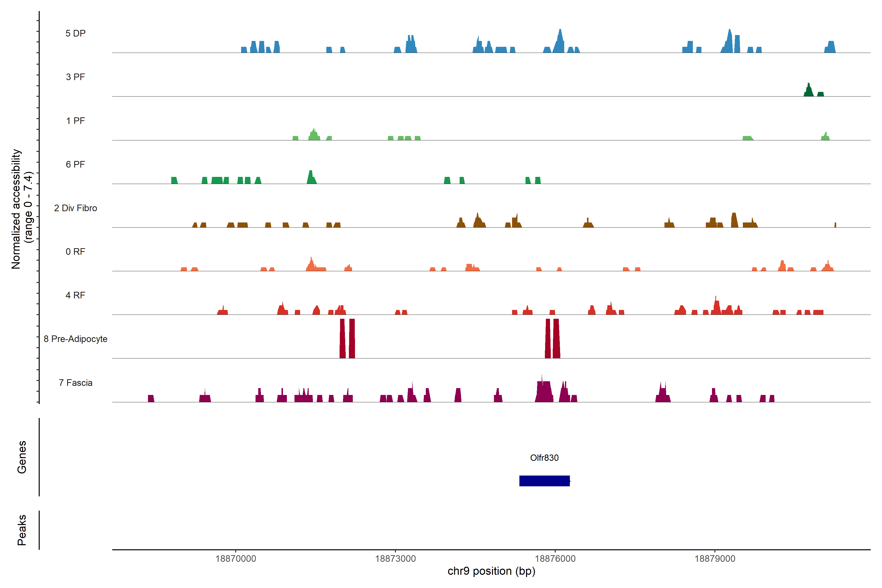Click the 6 PF track label
The image size is (882, 588).
coord(75,164)
